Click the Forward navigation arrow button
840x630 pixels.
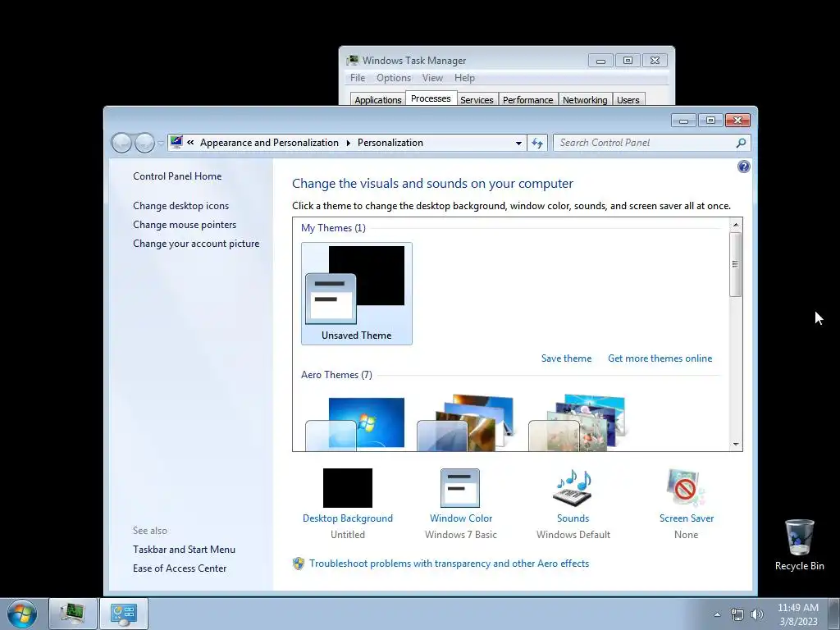(x=144, y=143)
